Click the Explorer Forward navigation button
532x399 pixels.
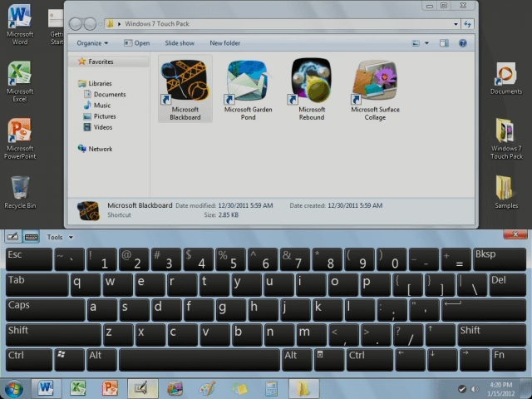(90, 24)
